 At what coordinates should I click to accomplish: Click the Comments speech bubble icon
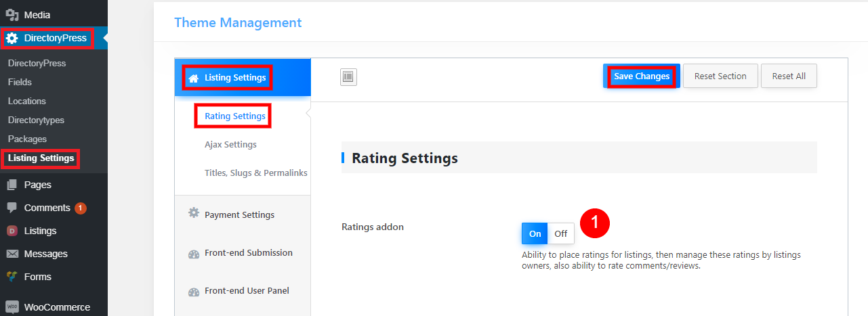click(12, 208)
